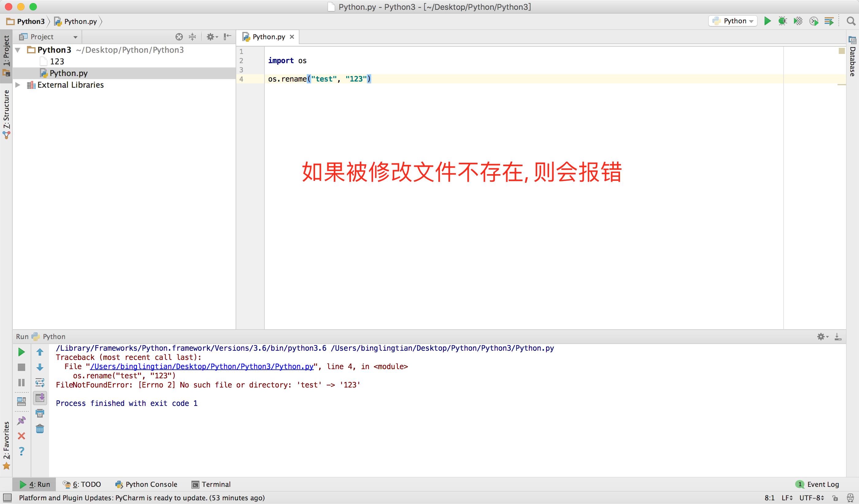Click the green Run button in top toolbar
This screenshot has width=859, height=504.
coord(767,21)
